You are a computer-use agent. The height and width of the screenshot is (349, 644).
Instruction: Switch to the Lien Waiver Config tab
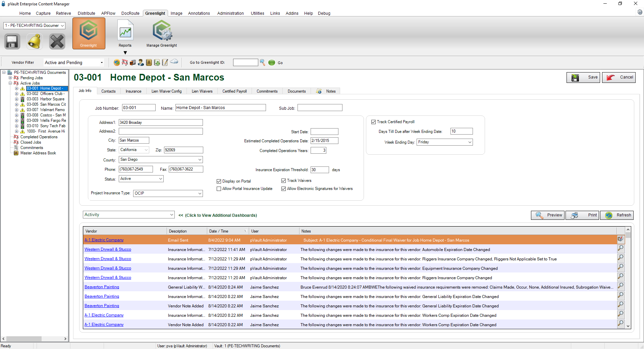click(x=166, y=91)
